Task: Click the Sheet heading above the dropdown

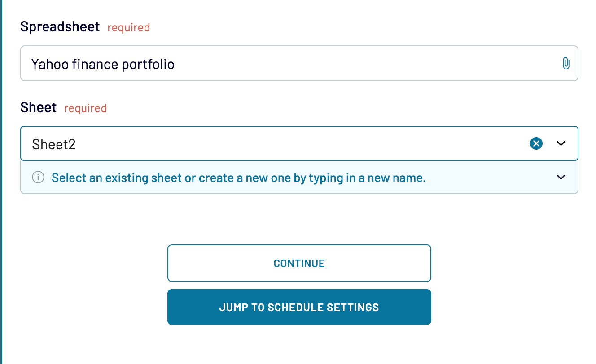Action: [38, 107]
